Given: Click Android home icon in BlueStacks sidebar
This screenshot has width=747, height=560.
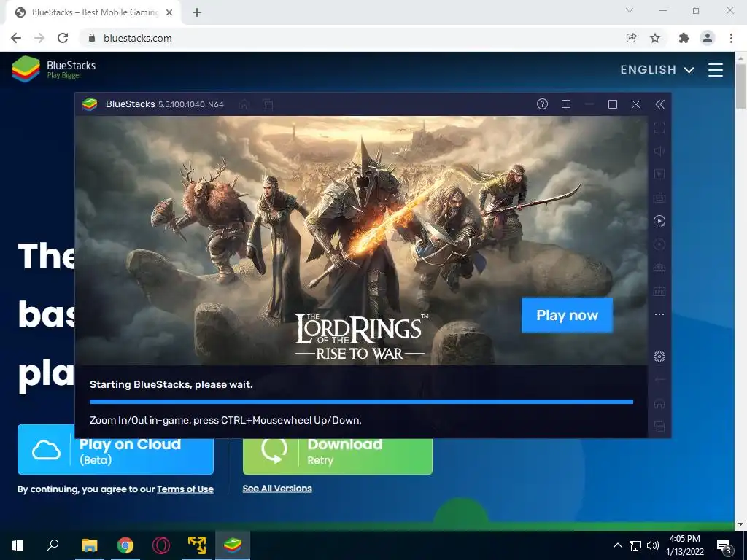Looking at the screenshot, I should click(659, 404).
